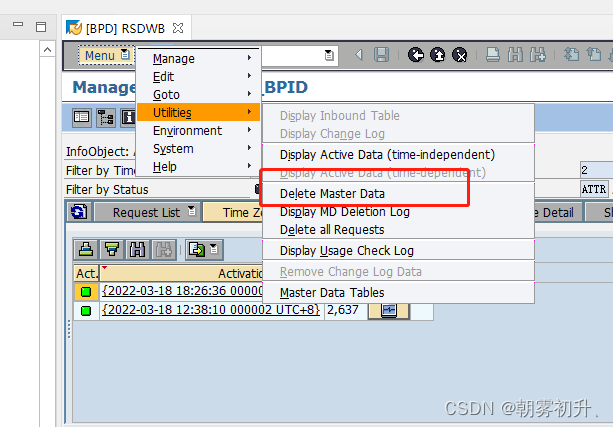The height and width of the screenshot is (427, 613).
Task: Open the Environment submenu
Action: (198, 130)
